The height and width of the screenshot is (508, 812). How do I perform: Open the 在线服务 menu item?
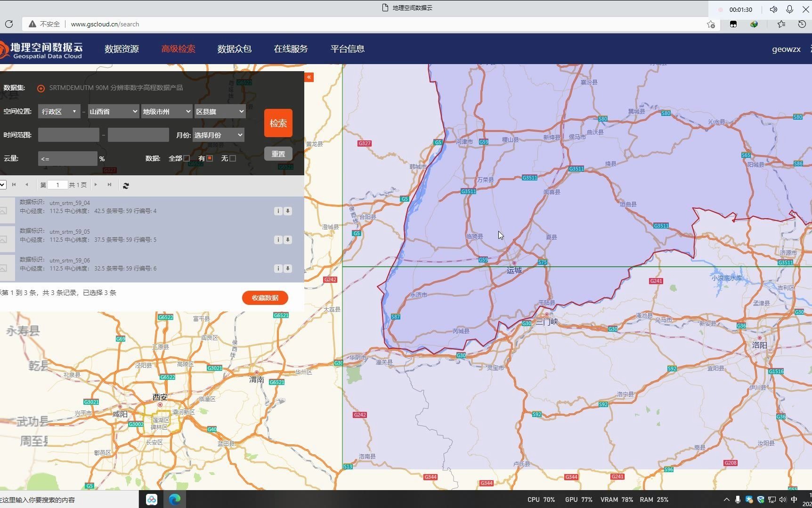pyautogui.click(x=291, y=49)
